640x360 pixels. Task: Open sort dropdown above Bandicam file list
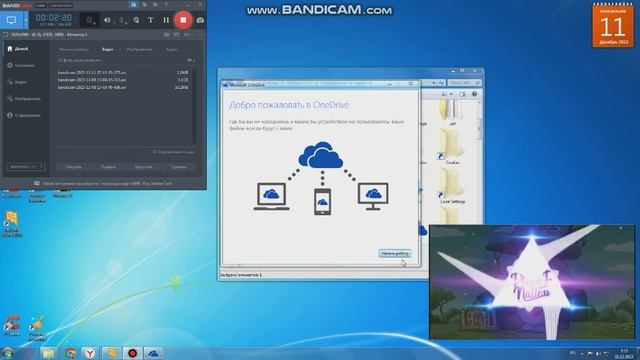click(190, 60)
